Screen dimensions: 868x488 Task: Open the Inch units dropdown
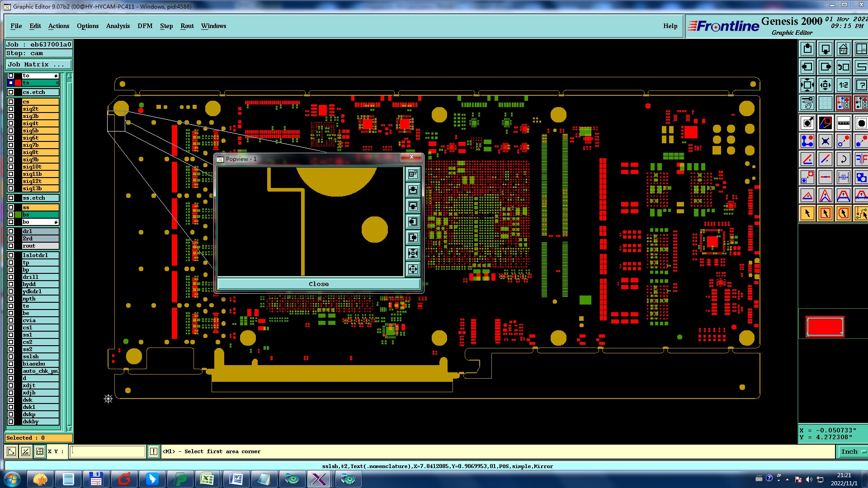coord(852,451)
